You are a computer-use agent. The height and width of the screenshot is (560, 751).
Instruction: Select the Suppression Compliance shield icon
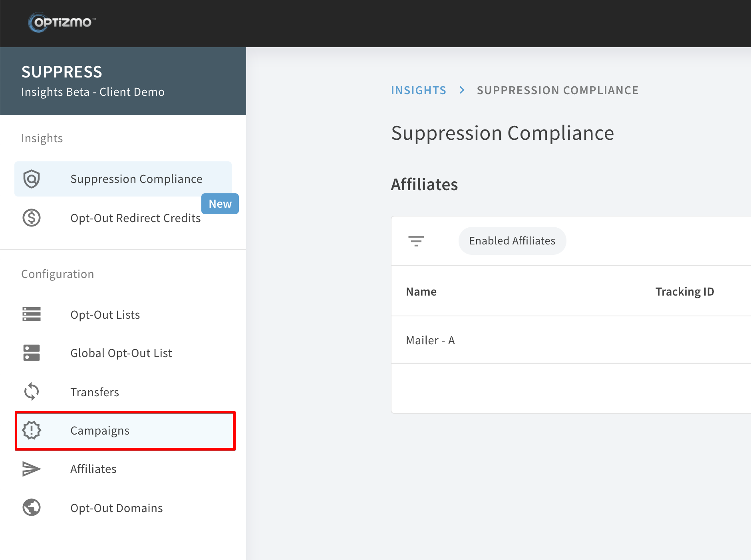(x=32, y=179)
